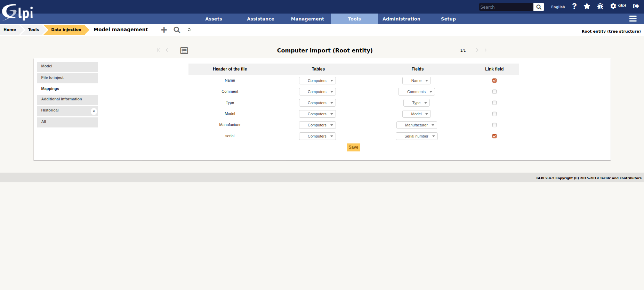Open the list view icon

pyautogui.click(x=184, y=51)
